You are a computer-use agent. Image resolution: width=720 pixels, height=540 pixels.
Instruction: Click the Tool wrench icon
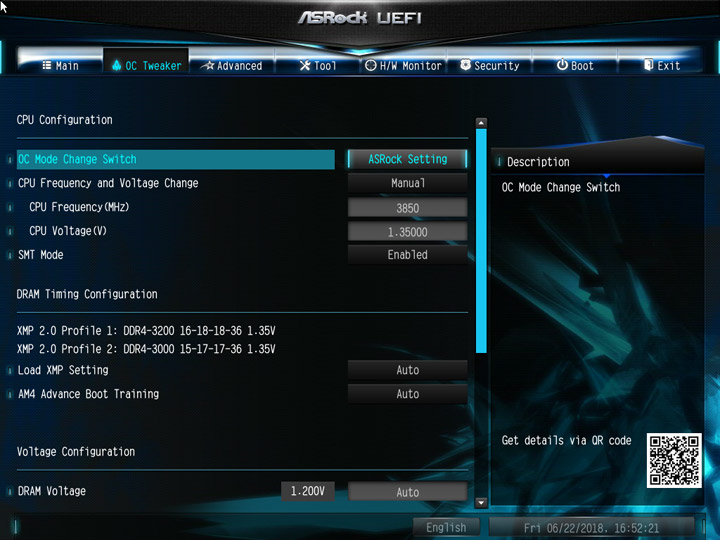click(x=305, y=66)
